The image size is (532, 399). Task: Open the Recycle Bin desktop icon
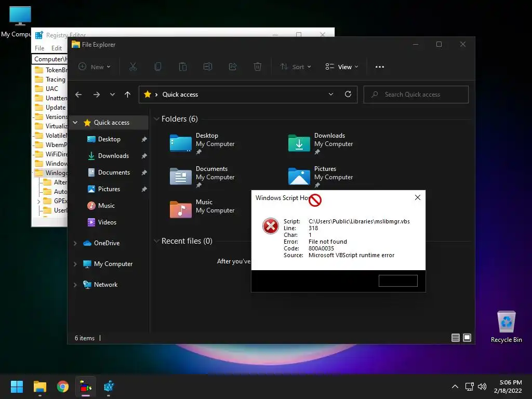506,327
